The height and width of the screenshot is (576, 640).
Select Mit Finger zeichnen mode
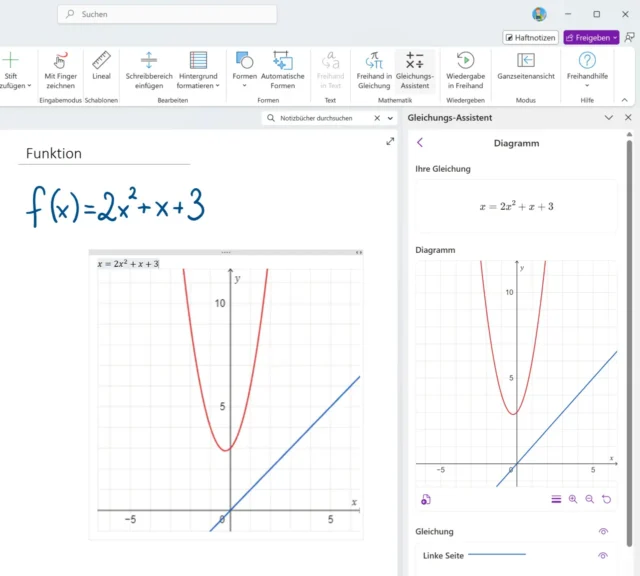click(x=60, y=67)
